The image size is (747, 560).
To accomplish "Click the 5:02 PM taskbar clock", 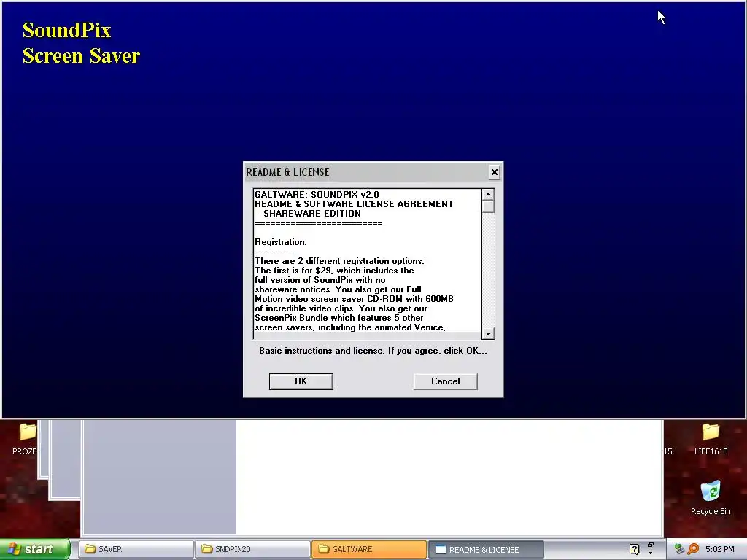I will click(720, 549).
